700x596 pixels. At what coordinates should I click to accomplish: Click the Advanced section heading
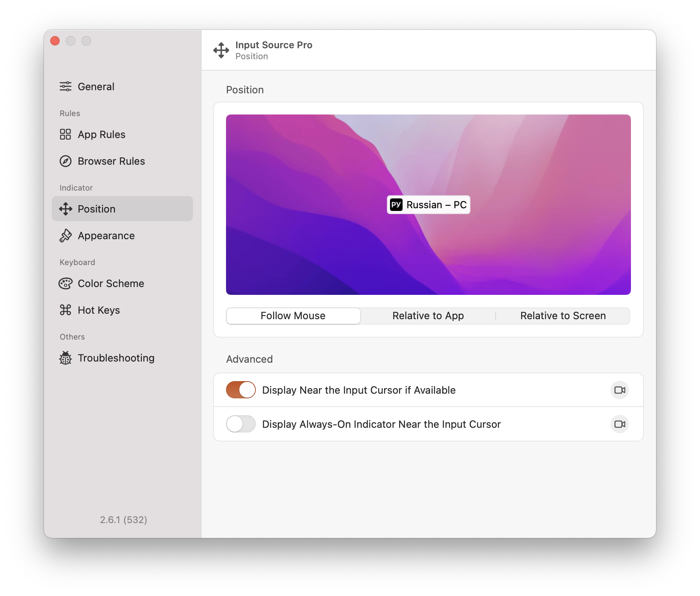point(250,359)
